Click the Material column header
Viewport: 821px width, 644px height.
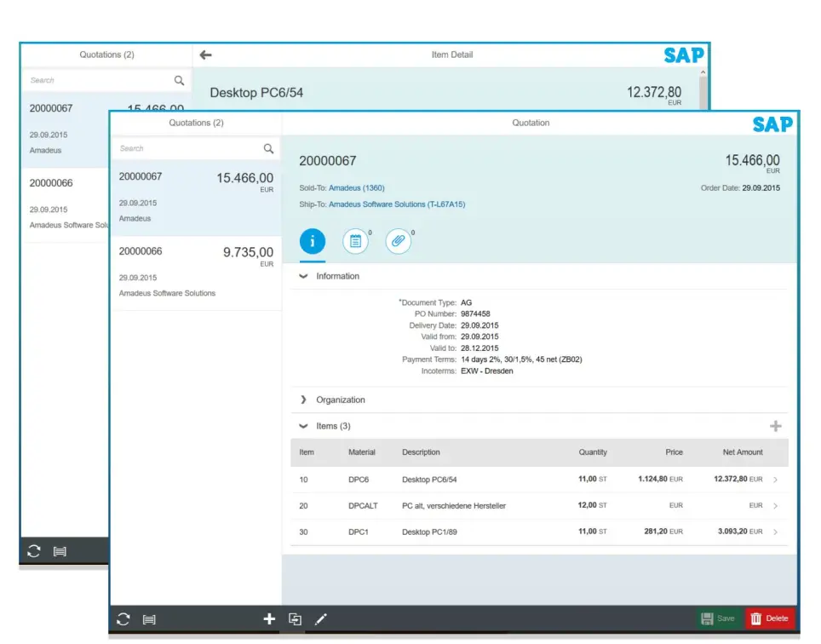coord(362,452)
